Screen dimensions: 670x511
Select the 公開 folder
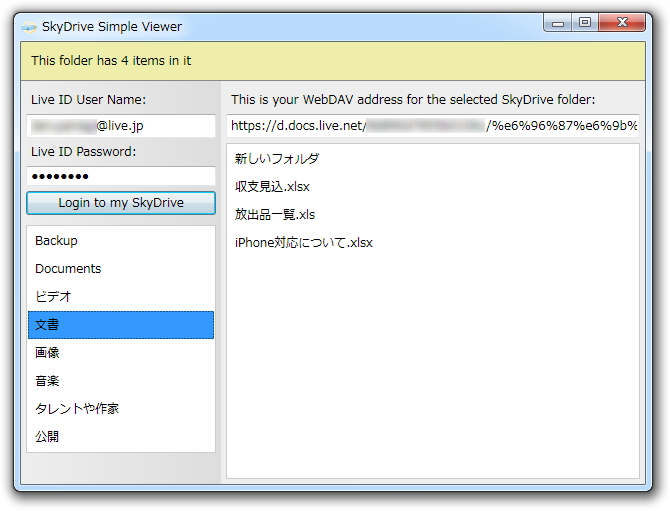(x=121, y=437)
